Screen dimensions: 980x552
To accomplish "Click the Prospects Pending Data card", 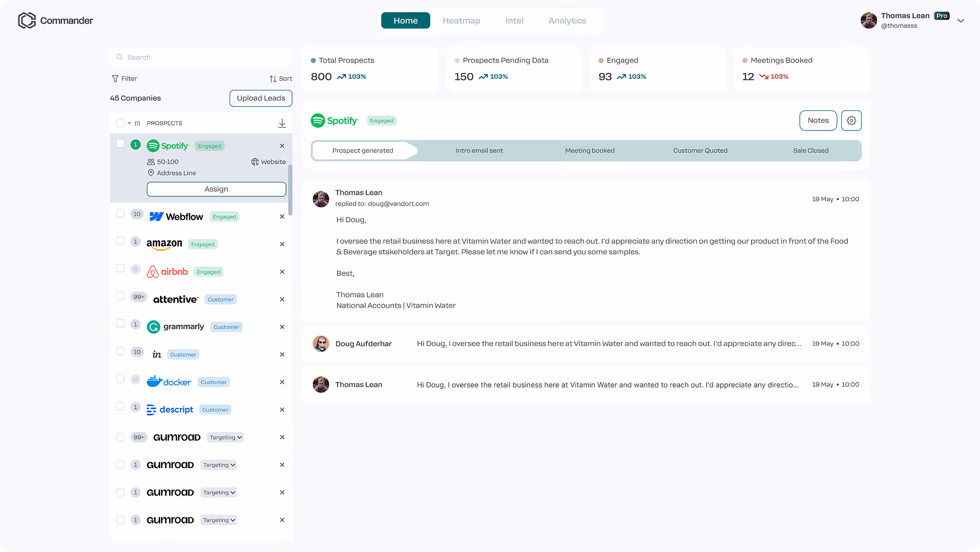I will coord(514,69).
